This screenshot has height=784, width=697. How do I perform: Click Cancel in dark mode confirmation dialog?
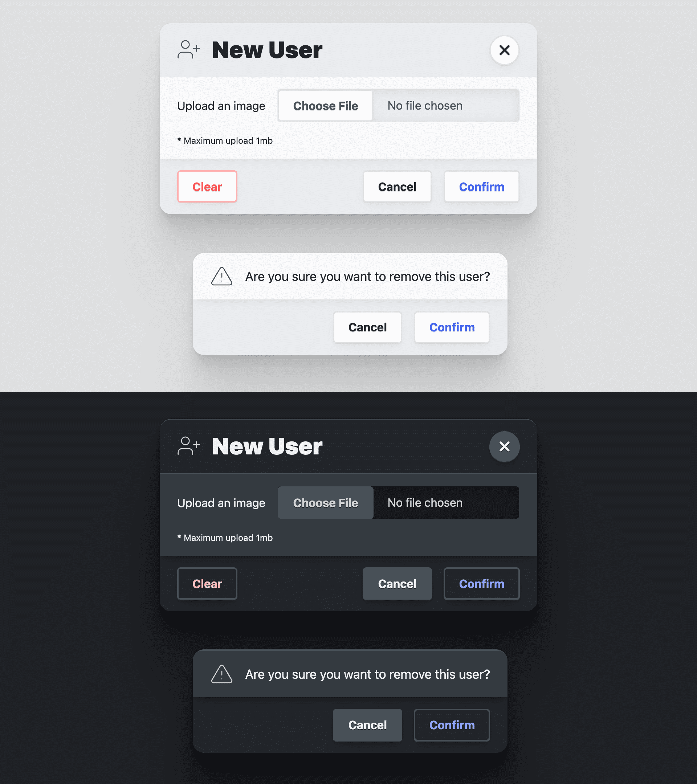[367, 725]
